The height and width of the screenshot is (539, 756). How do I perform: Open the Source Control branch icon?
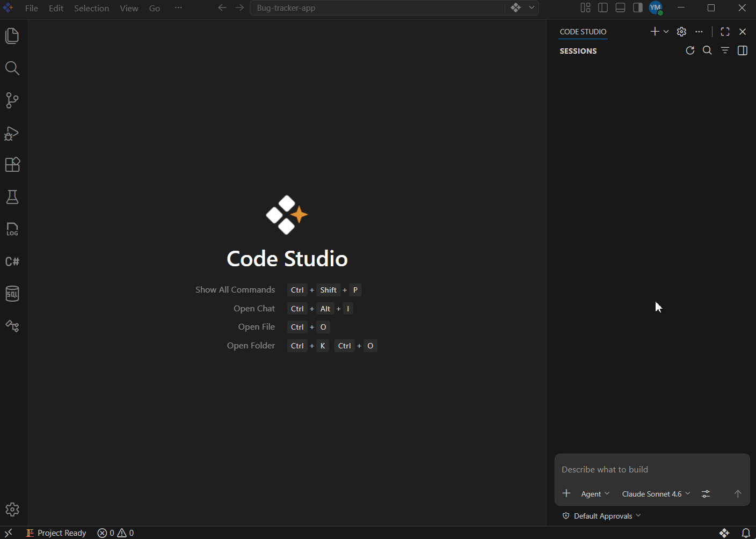tap(12, 100)
